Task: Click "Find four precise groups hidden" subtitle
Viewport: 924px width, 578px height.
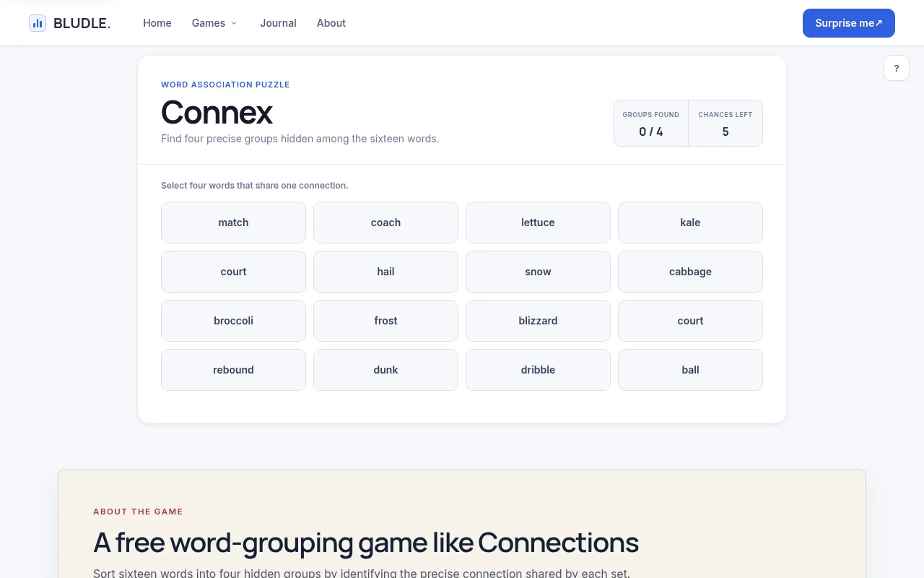Action: 300,139
